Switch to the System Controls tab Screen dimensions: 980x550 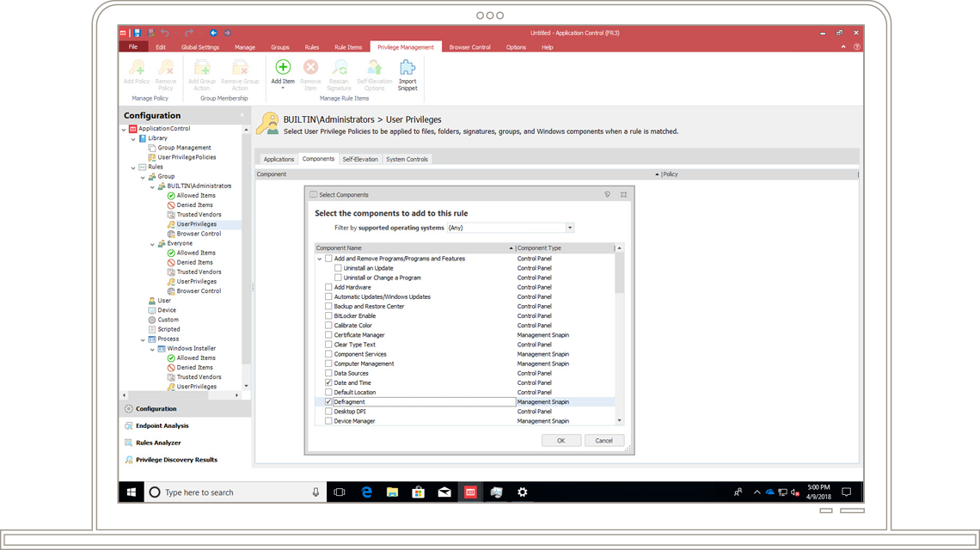[x=407, y=159]
